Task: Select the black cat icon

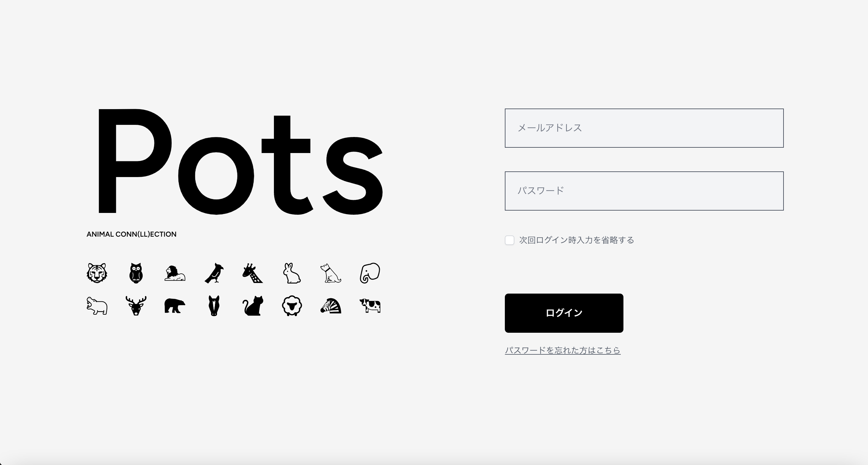Action: [253, 306]
